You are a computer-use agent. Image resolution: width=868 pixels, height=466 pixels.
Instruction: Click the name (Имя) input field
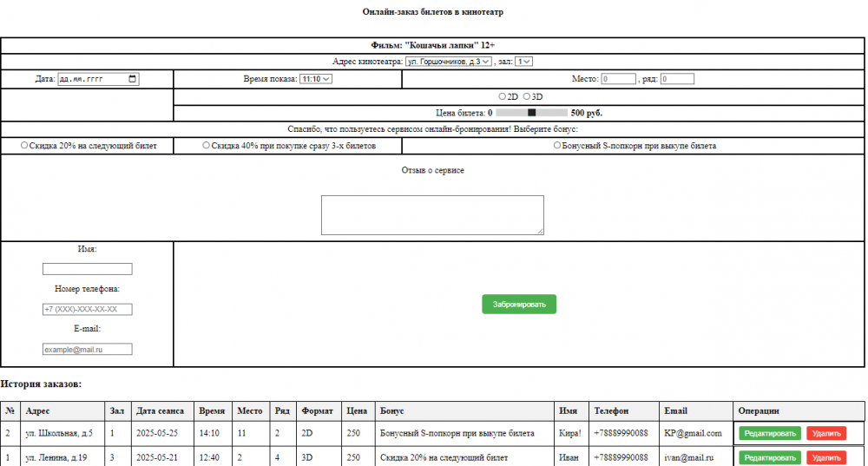coord(88,269)
